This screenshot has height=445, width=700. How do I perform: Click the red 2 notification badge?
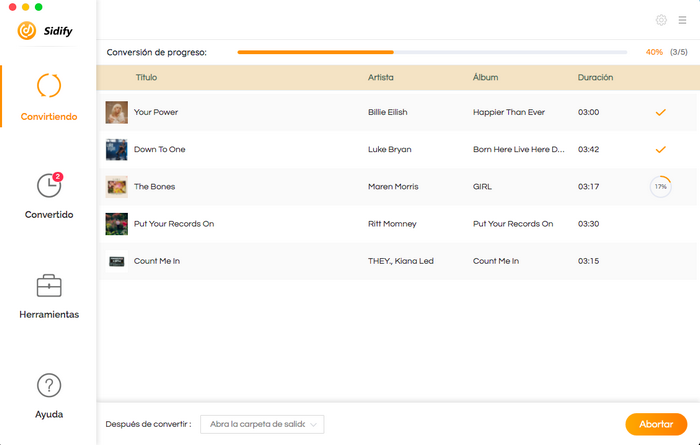pyautogui.click(x=58, y=177)
